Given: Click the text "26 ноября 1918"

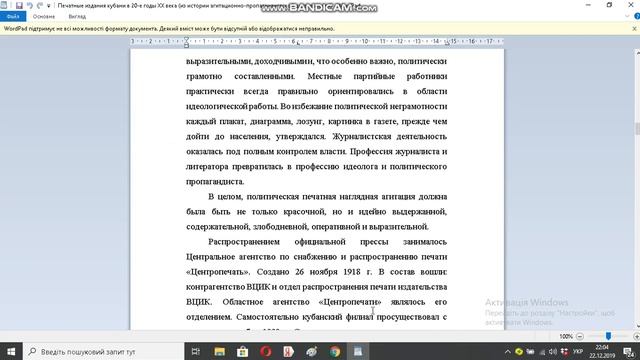Looking at the screenshot, I should [328, 272].
